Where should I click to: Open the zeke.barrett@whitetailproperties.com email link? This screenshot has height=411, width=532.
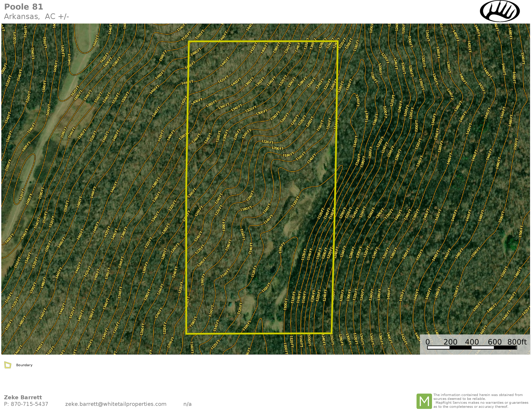[116, 404]
